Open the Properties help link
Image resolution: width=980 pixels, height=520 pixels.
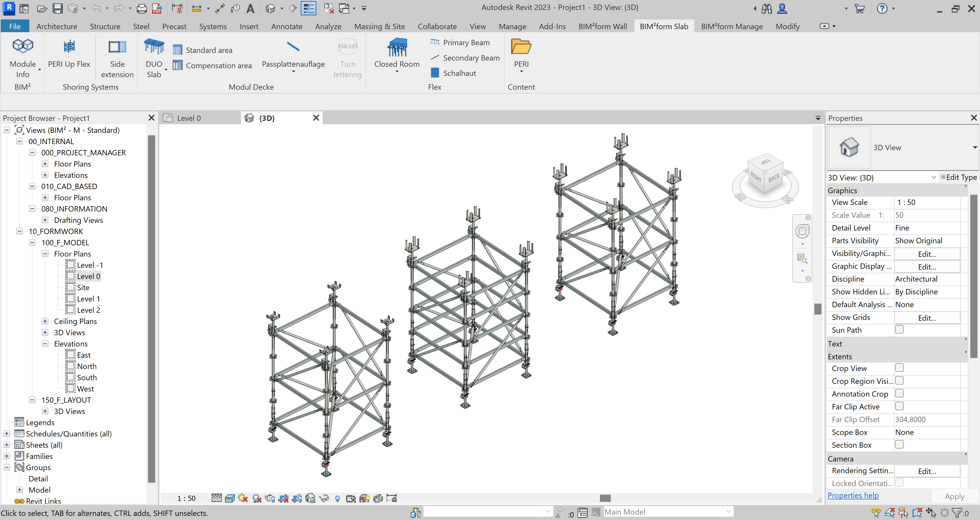pos(853,495)
